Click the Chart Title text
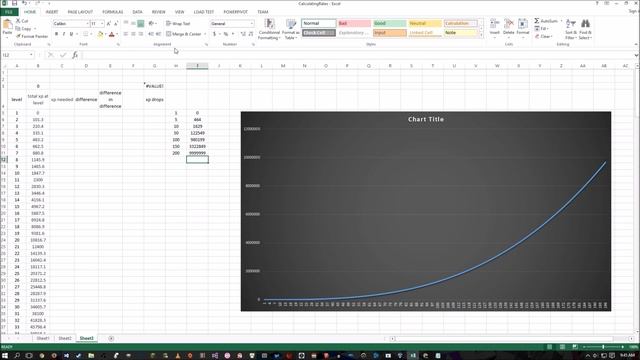 (426, 119)
